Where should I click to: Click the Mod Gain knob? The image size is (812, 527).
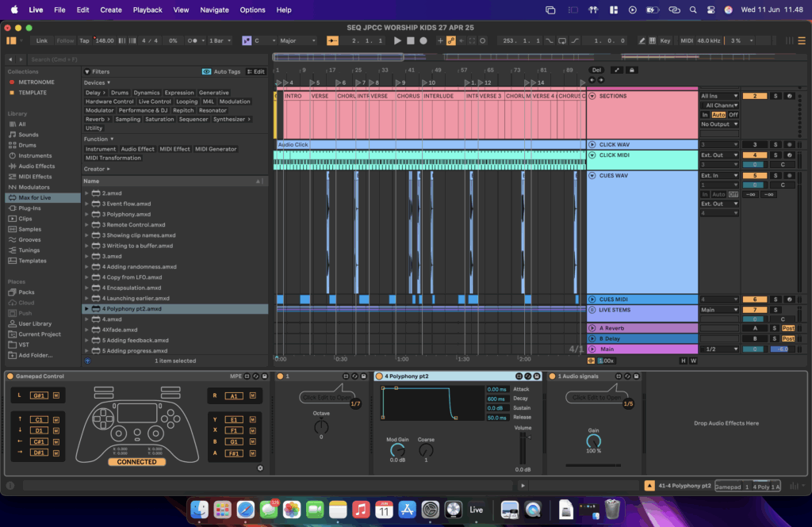point(397,450)
